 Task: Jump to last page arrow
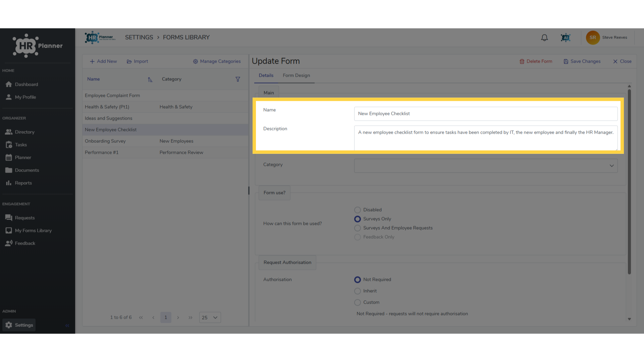pos(191,317)
